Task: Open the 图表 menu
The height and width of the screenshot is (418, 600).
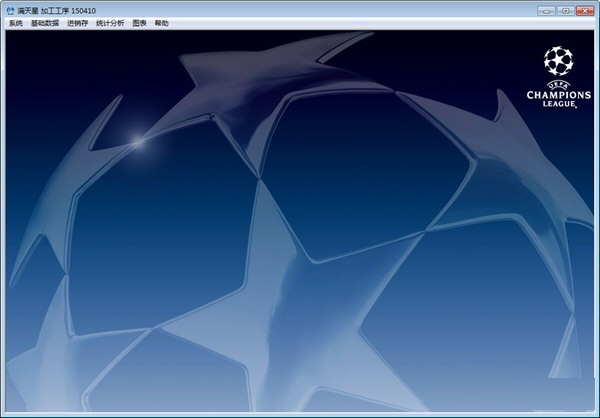Action: pyautogui.click(x=139, y=23)
